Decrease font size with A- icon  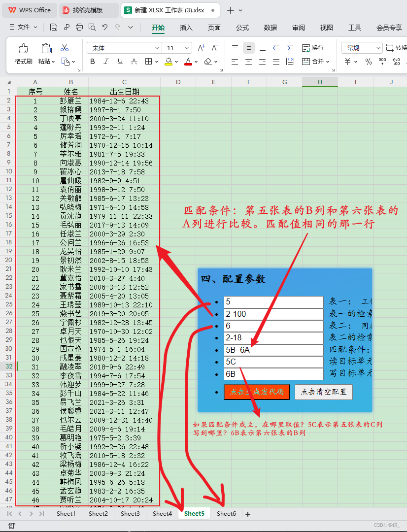(x=215, y=48)
